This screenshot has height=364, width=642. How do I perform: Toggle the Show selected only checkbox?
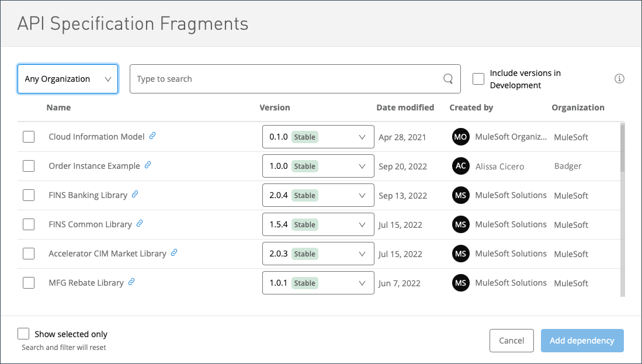23,334
